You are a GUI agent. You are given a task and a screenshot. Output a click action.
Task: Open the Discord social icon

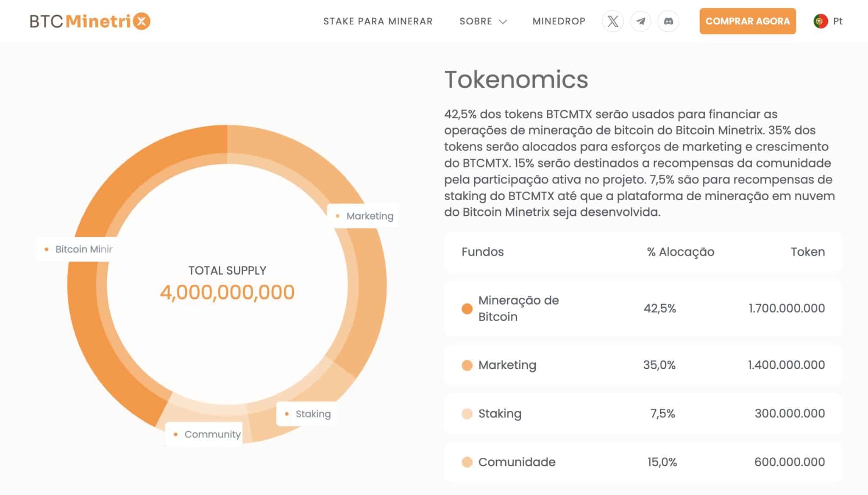pyautogui.click(x=668, y=21)
